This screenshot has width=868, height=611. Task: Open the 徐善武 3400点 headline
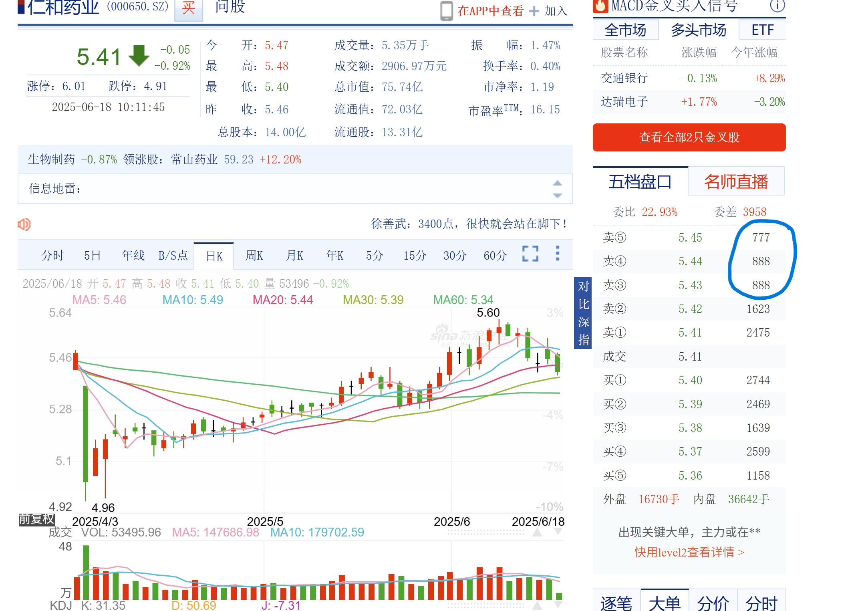[469, 224]
